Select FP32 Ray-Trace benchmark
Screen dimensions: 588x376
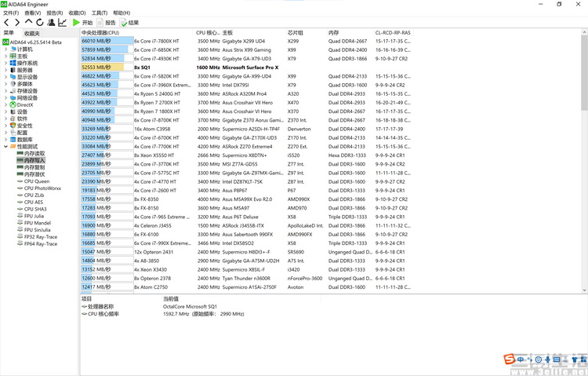[x=38, y=236]
